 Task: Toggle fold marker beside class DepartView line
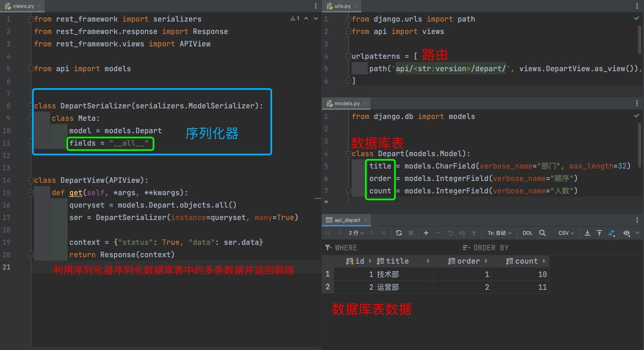(31, 180)
